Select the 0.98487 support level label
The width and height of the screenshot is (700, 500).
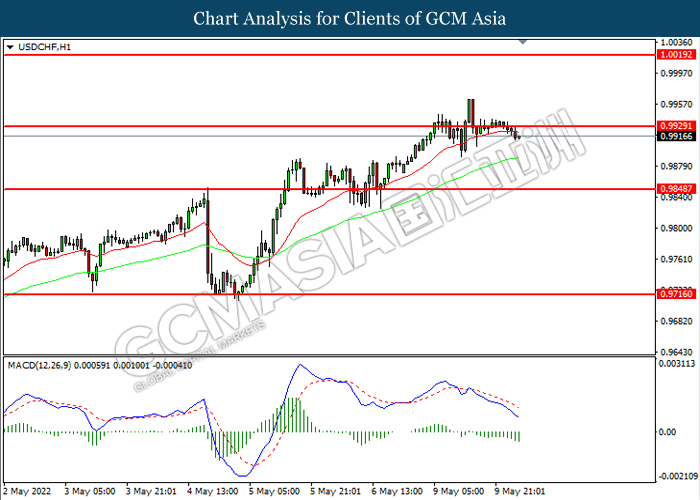[676, 189]
